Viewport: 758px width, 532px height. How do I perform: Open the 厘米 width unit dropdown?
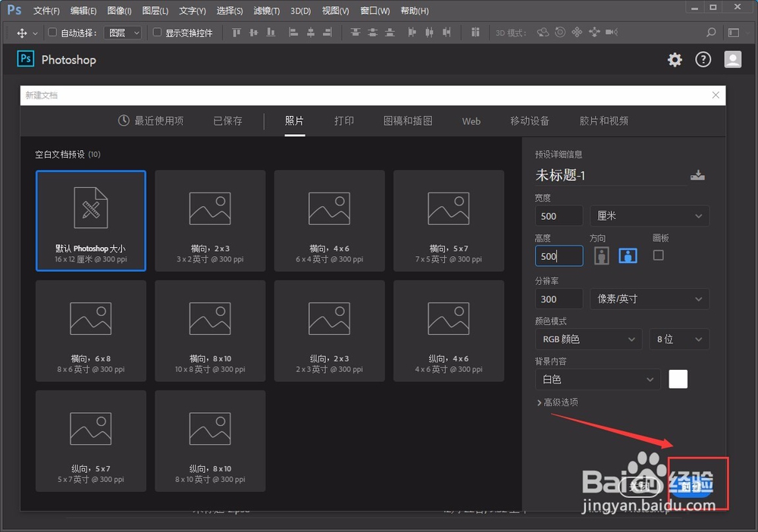pyautogui.click(x=650, y=216)
